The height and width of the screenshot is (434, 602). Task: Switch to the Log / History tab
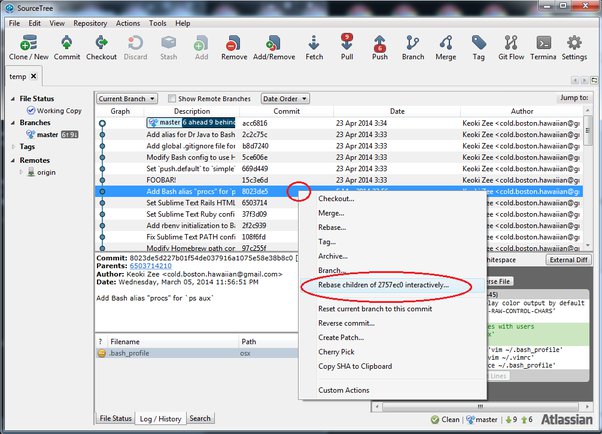pyautogui.click(x=160, y=419)
